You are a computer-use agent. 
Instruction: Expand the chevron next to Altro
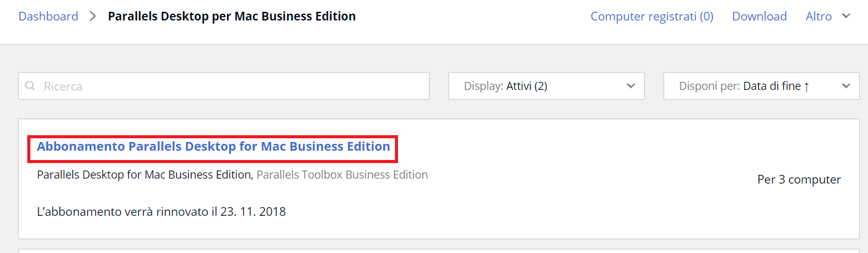click(x=846, y=16)
